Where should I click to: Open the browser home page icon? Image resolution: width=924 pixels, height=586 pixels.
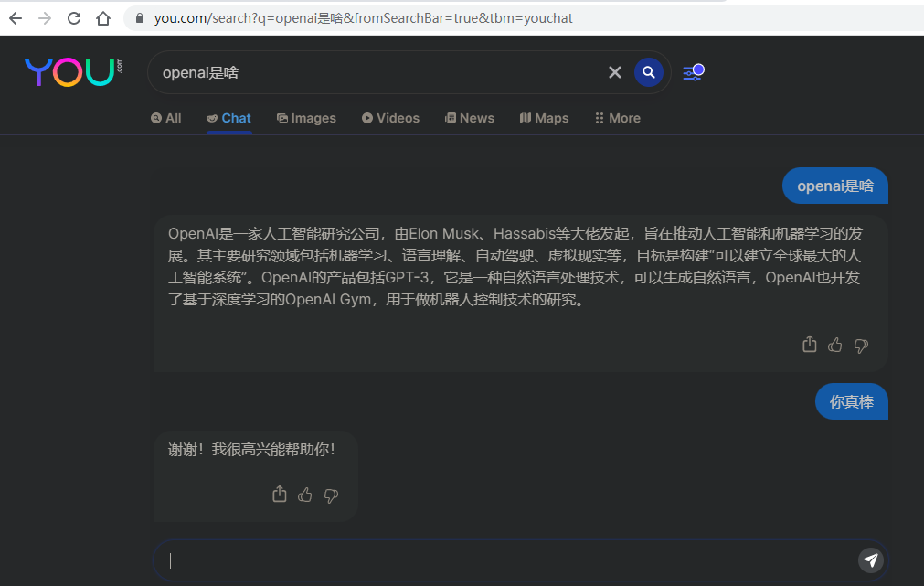tap(103, 18)
